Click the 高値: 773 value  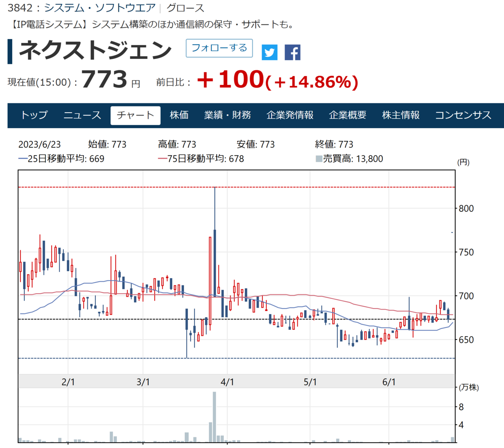coord(177,145)
